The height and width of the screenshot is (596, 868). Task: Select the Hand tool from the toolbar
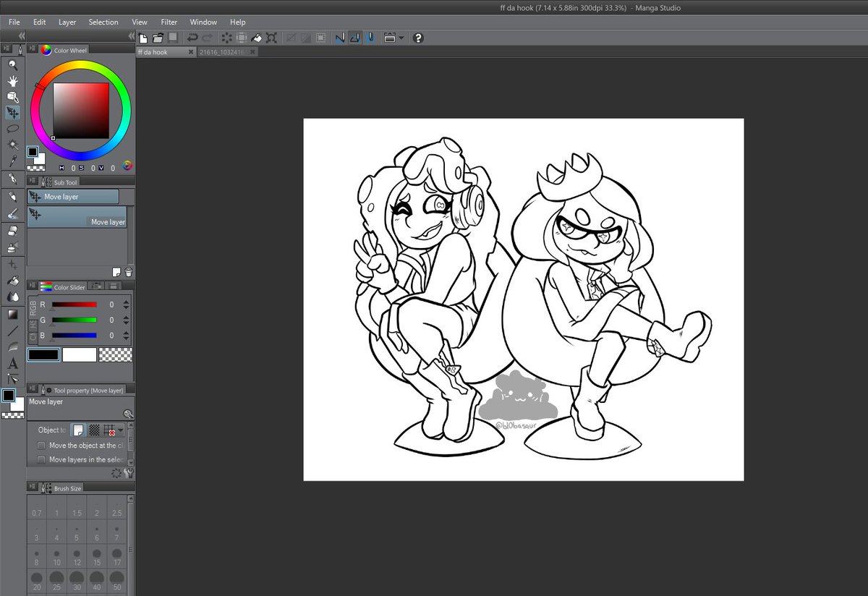[x=12, y=80]
